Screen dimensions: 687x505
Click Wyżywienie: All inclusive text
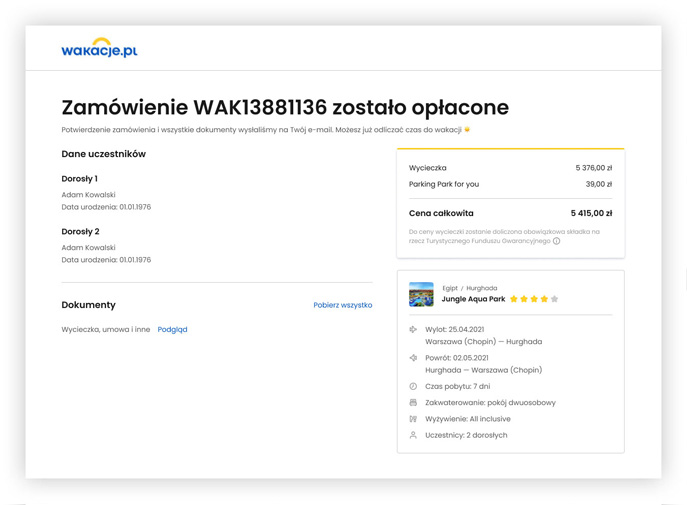(467, 419)
